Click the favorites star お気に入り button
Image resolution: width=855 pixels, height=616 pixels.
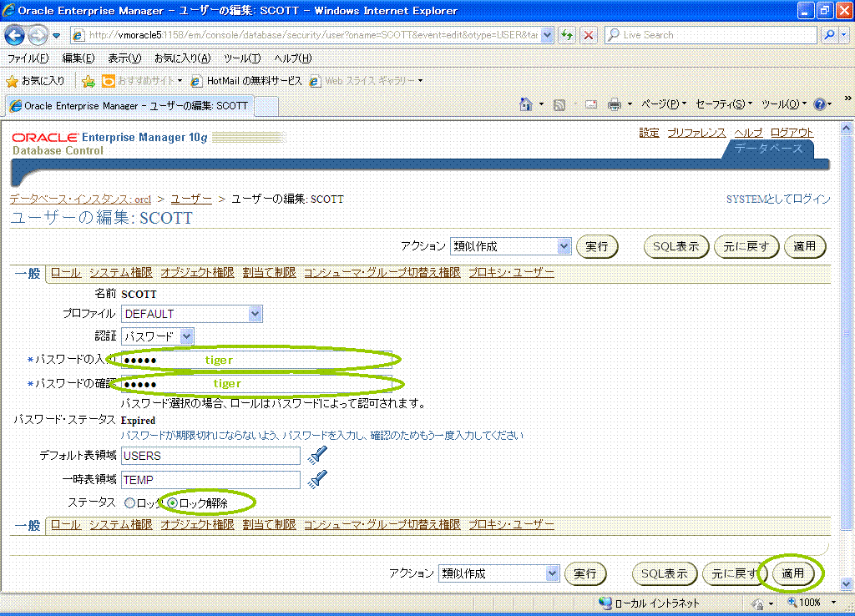tap(35, 81)
